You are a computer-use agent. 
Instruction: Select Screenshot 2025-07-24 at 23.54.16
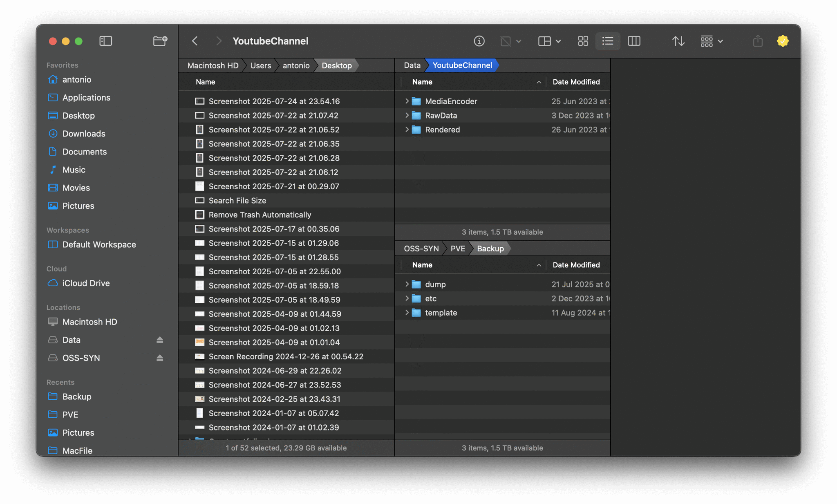(x=273, y=101)
